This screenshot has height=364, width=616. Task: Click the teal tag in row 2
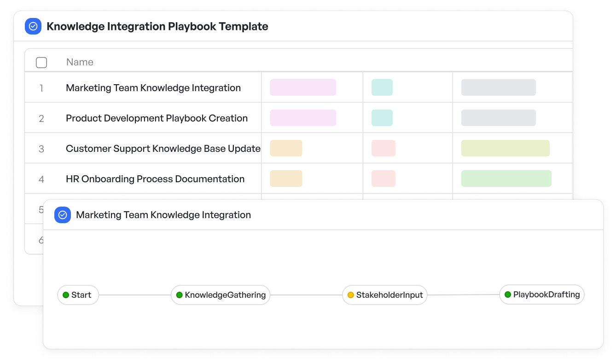(382, 118)
